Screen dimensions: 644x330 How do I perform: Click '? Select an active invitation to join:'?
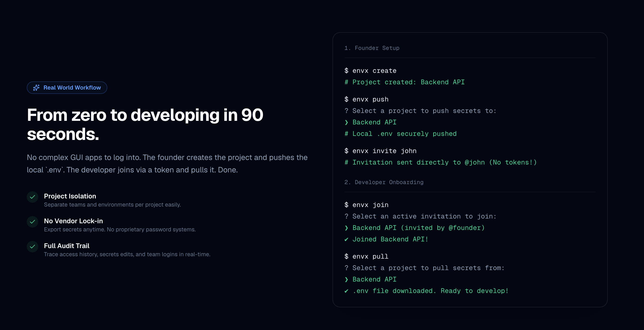420,217
